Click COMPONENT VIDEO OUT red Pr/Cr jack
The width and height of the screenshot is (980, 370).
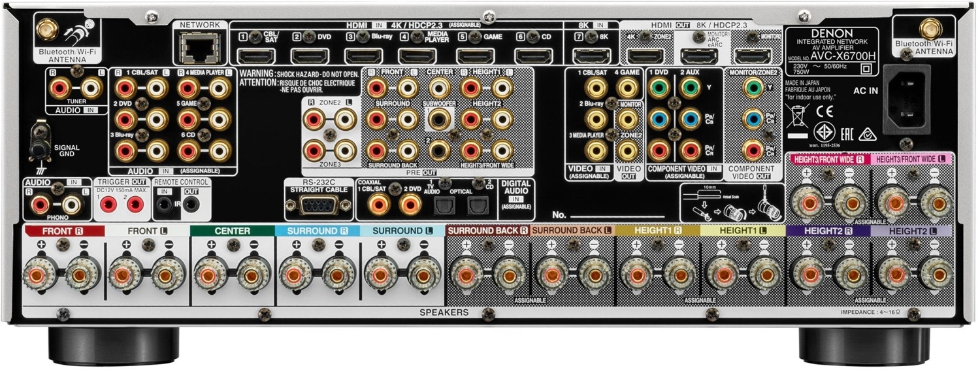[x=753, y=150]
